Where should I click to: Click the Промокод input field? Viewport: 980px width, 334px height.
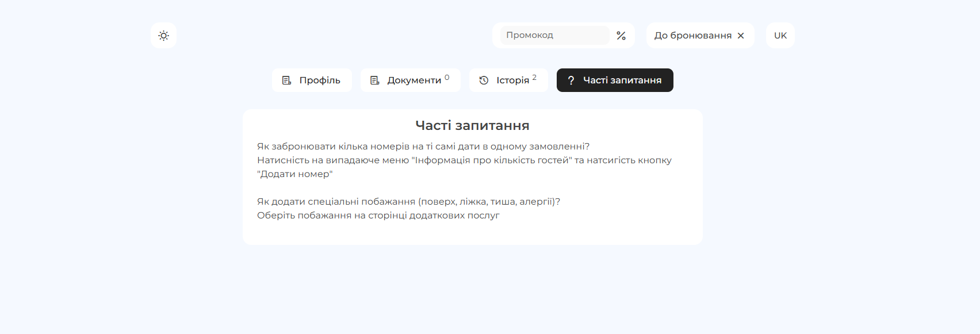click(x=554, y=35)
